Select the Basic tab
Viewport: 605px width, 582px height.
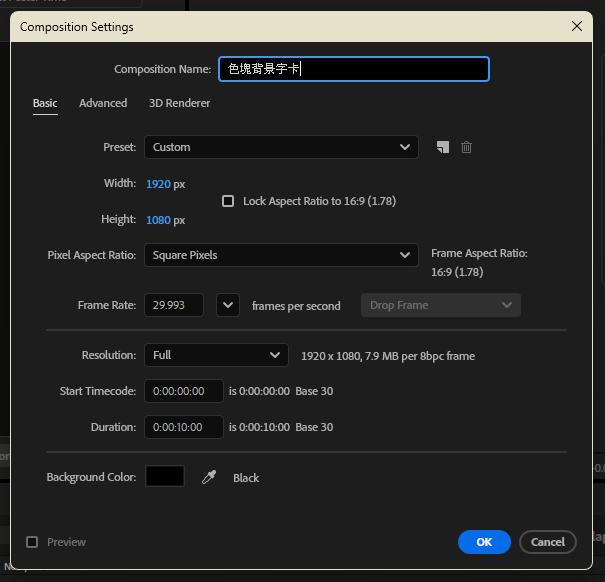pos(45,103)
